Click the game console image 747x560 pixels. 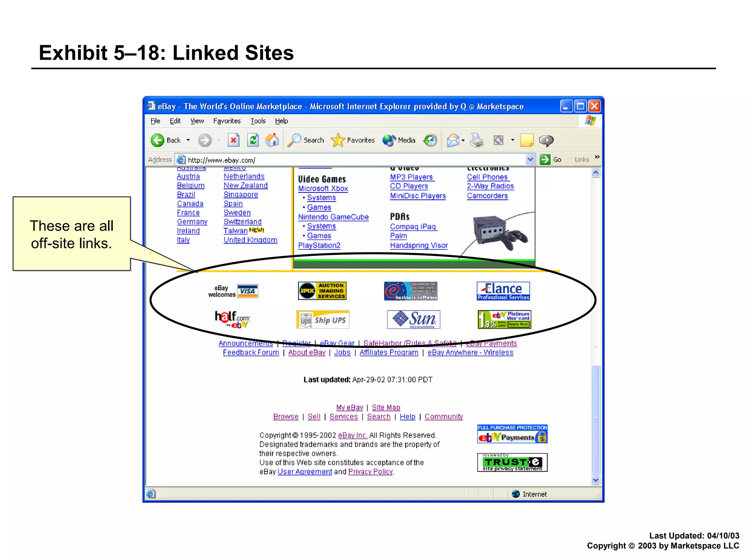[x=500, y=233]
